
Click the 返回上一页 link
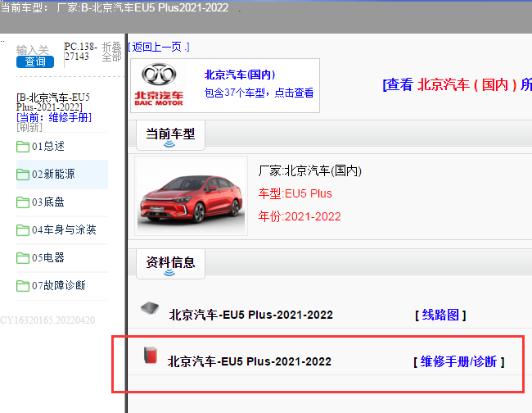point(159,47)
